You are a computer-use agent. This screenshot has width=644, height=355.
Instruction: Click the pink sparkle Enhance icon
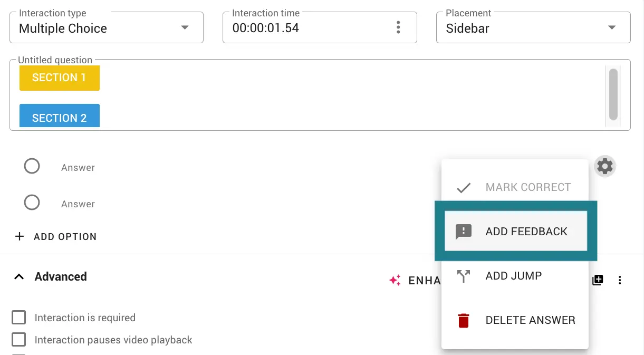pyautogui.click(x=395, y=280)
